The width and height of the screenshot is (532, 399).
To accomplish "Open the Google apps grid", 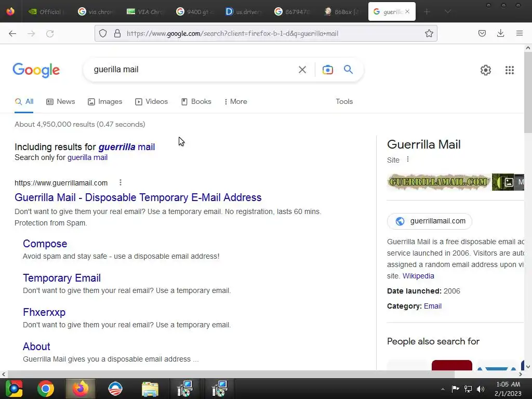I will 509,70.
